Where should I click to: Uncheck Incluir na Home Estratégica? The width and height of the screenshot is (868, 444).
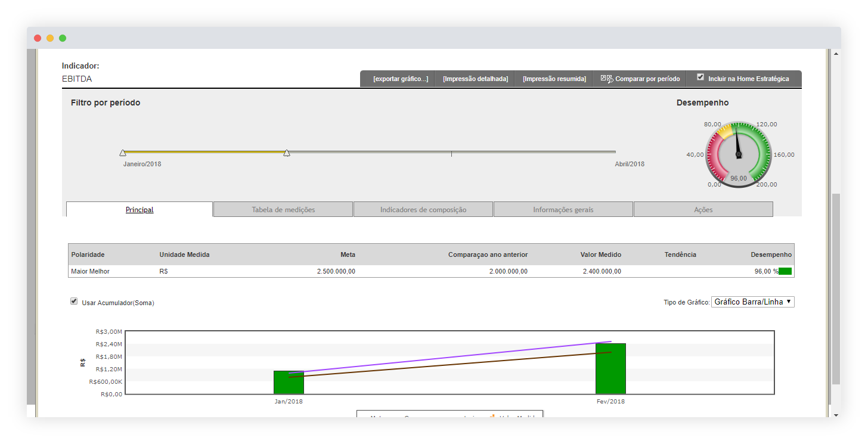tap(700, 77)
